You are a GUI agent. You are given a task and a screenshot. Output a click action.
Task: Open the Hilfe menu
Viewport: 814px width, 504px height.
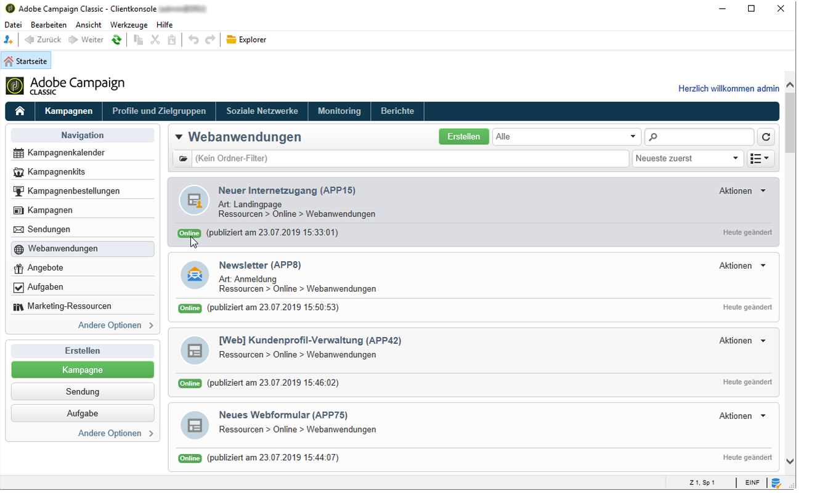click(x=165, y=25)
